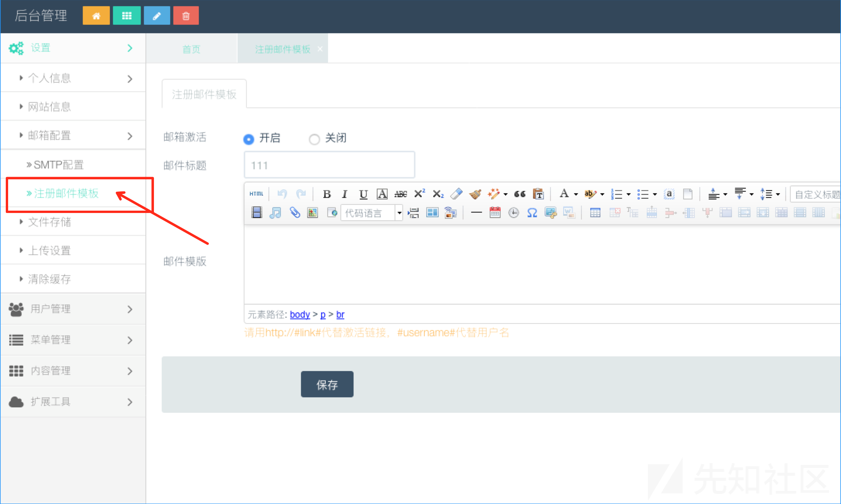This screenshot has width=841, height=504.
Task: Switch to the 首页 tab
Action: pyautogui.click(x=191, y=49)
